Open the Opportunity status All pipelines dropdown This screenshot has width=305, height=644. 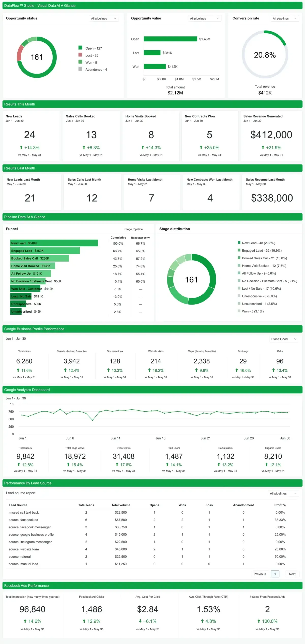104,19
